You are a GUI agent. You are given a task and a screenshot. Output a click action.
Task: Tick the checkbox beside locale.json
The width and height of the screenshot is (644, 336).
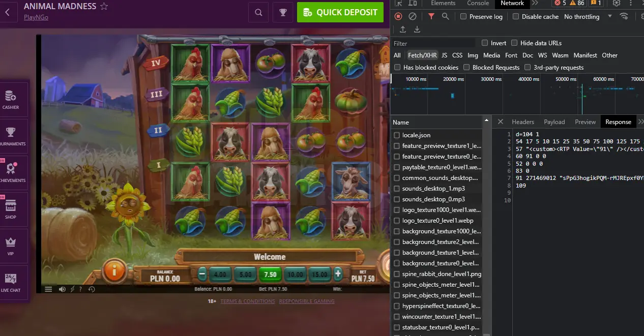coord(397,135)
